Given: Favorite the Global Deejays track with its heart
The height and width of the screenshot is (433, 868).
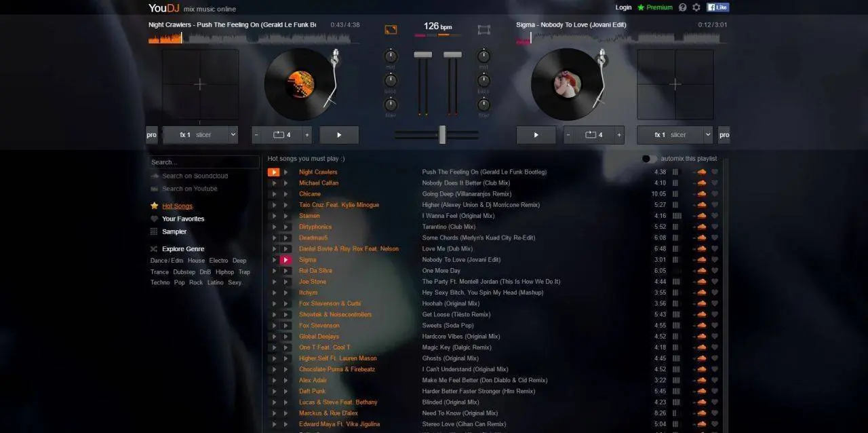Looking at the screenshot, I should point(715,337).
